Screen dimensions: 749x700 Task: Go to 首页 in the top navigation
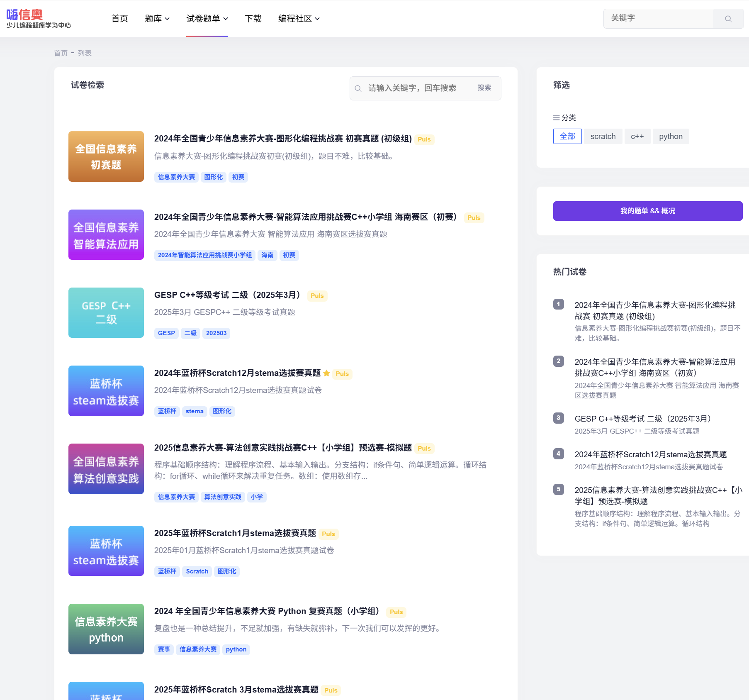point(120,19)
